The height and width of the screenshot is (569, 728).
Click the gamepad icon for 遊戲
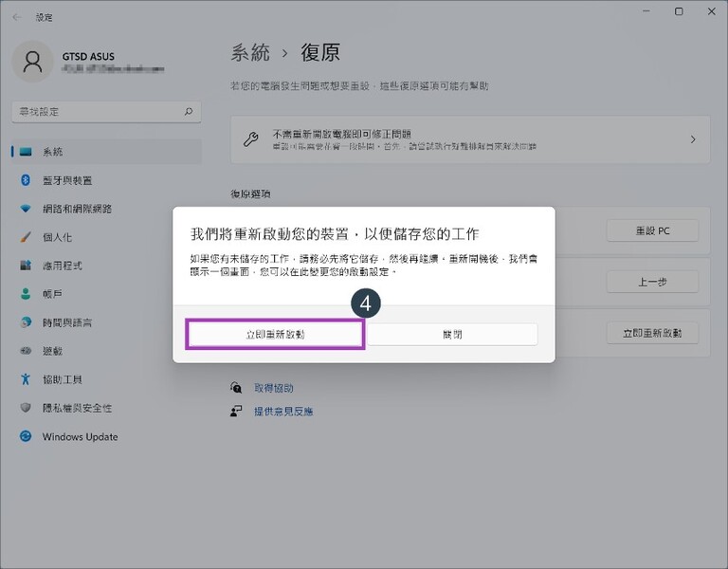pos(26,351)
